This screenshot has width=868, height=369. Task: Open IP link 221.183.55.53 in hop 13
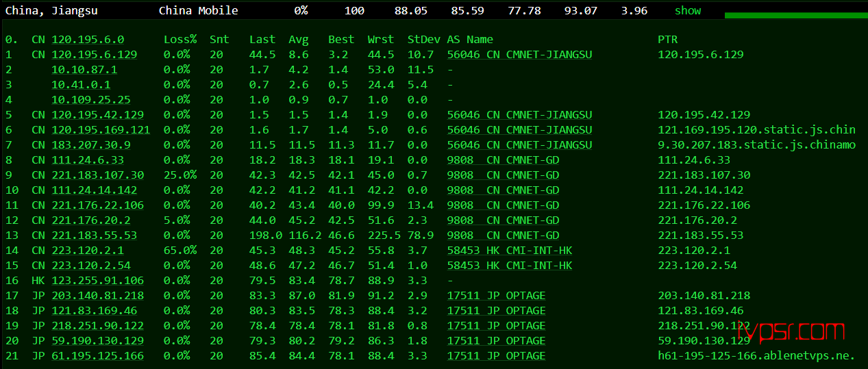95,236
